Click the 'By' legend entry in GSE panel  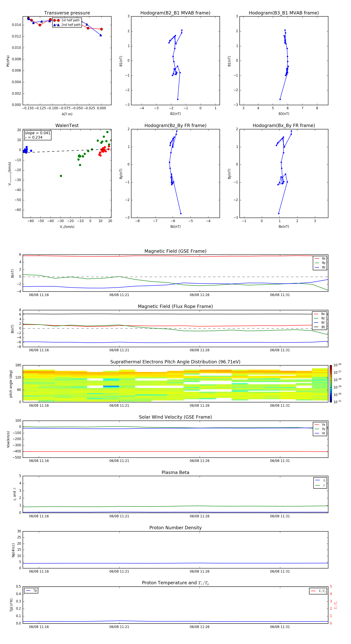pyautogui.click(x=320, y=263)
